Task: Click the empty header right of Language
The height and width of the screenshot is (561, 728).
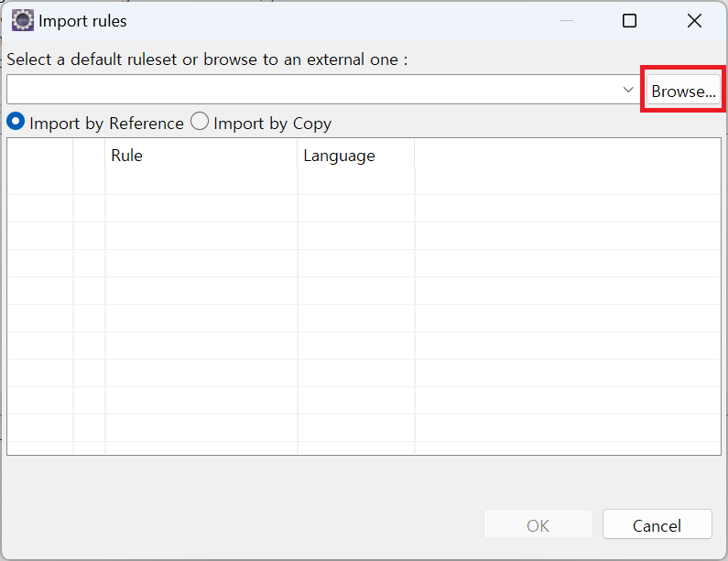Action: tap(566, 156)
